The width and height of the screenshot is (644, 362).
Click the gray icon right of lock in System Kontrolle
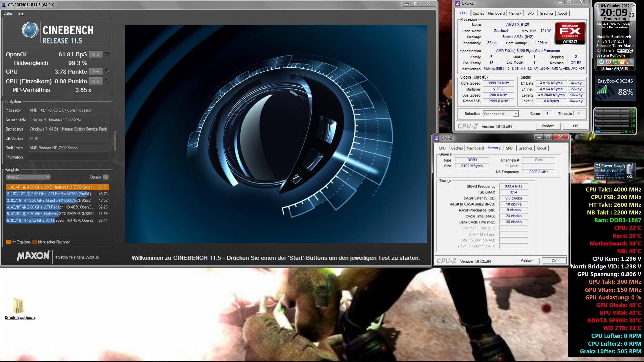629,62
